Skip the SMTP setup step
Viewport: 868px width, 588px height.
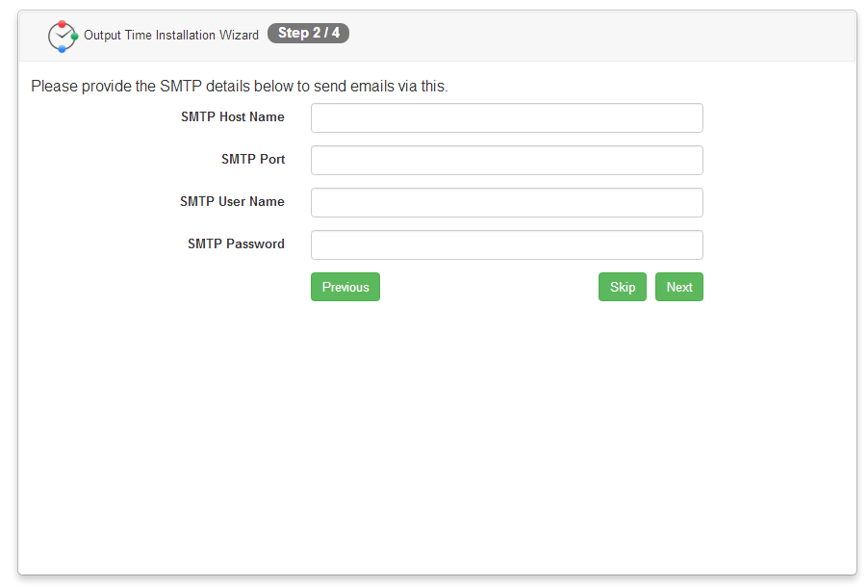click(x=623, y=287)
